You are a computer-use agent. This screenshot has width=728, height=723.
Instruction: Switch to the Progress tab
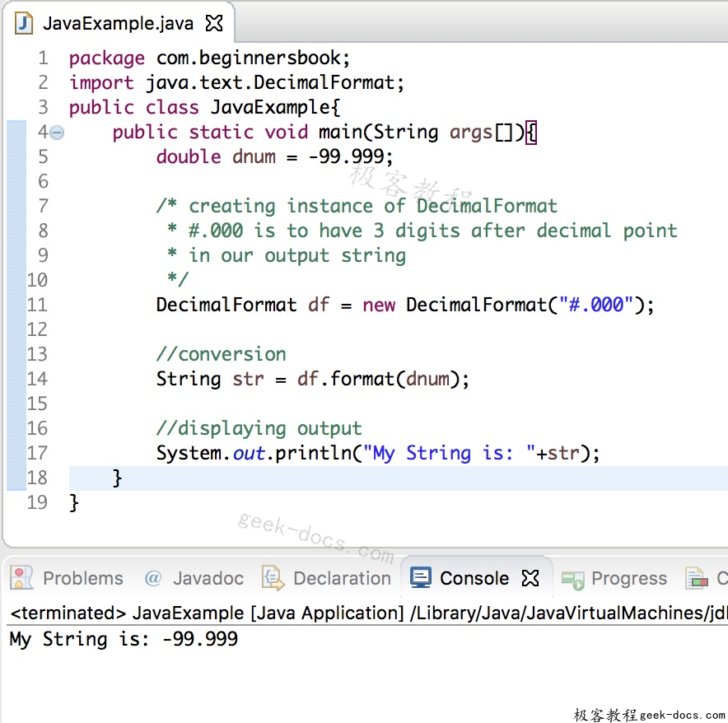(x=629, y=577)
